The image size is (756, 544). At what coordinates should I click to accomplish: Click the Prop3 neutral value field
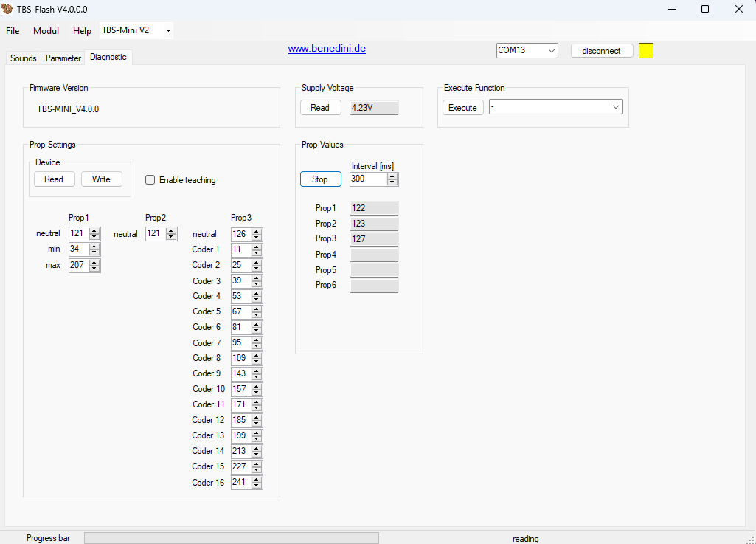(241, 234)
